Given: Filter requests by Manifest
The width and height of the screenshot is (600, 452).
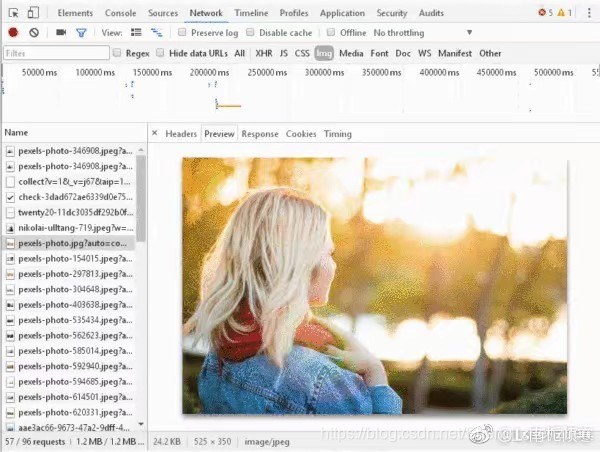Looking at the screenshot, I should [x=455, y=53].
